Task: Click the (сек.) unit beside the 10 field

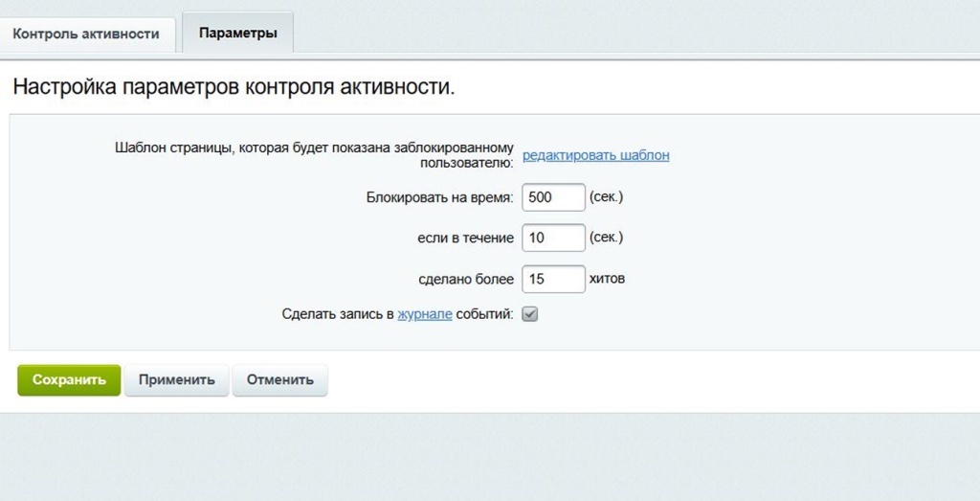Action: [x=606, y=238]
